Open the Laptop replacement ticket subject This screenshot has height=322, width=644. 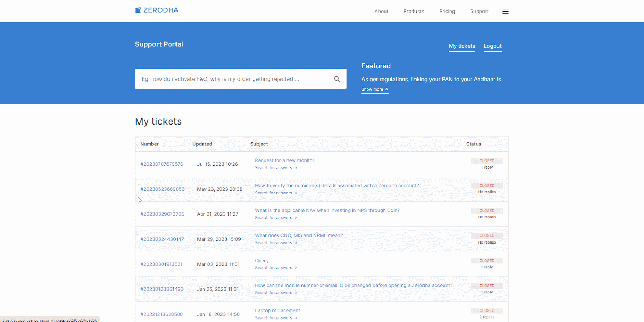278,310
